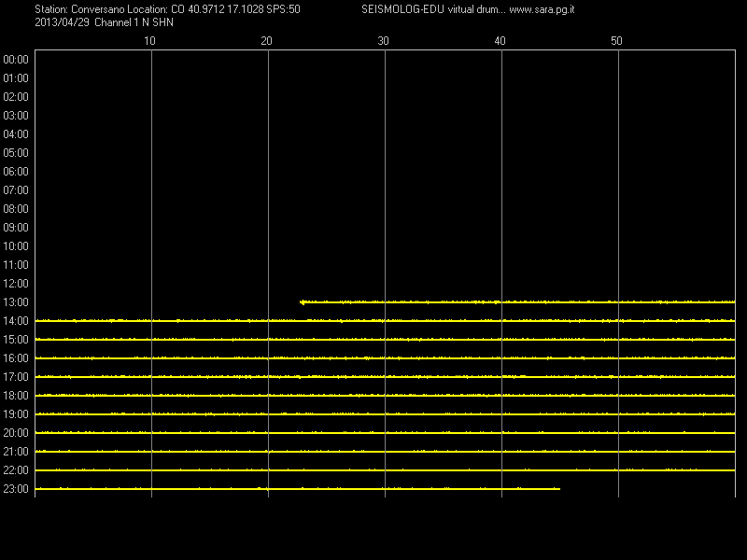Click the minute label '30' on top axis

click(383, 41)
